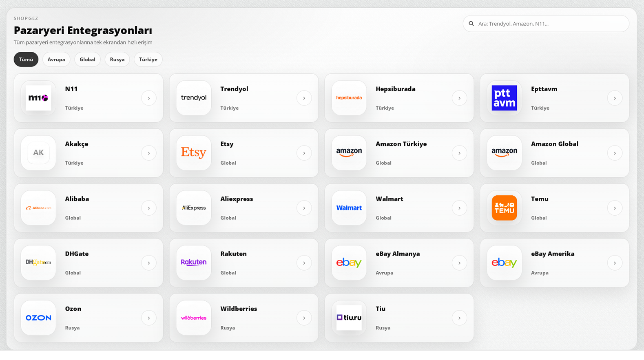This screenshot has height=360, width=644.
Task: Filter by Avrupa region
Action: point(56,60)
